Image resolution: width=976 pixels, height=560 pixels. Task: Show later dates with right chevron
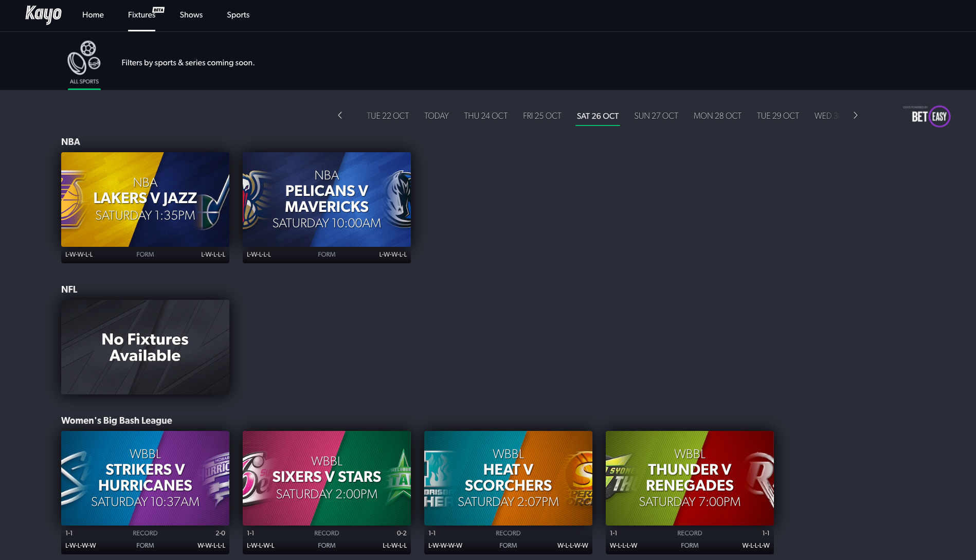click(x=855, y=116)
